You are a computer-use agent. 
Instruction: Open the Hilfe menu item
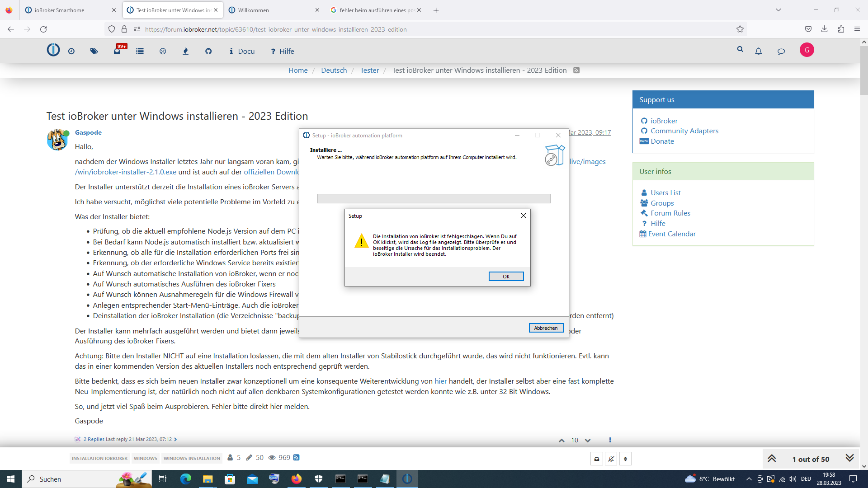coord(283,52)
